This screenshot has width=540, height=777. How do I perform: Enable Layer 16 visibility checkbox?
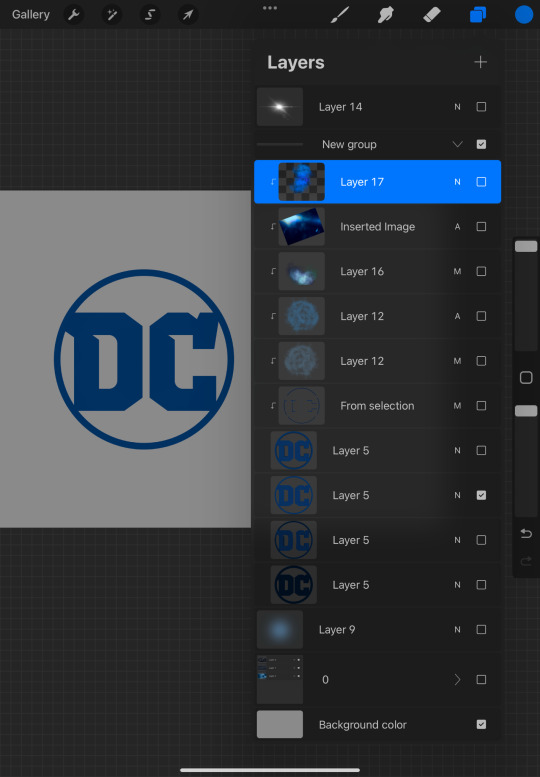481,271
